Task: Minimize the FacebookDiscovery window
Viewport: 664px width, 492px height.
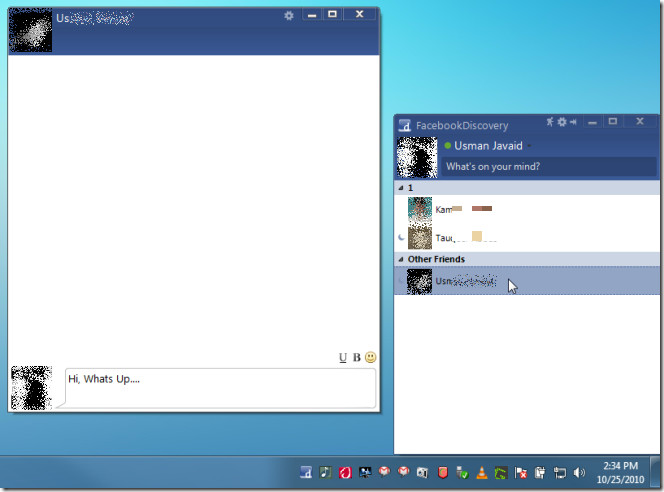Action: pyautogui.click(x=592, y=122)
